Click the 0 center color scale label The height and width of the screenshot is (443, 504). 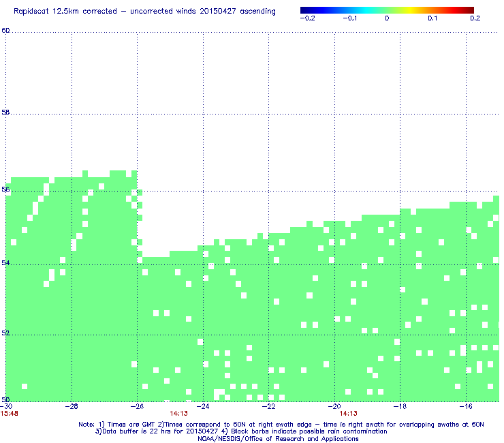(387, 18)
